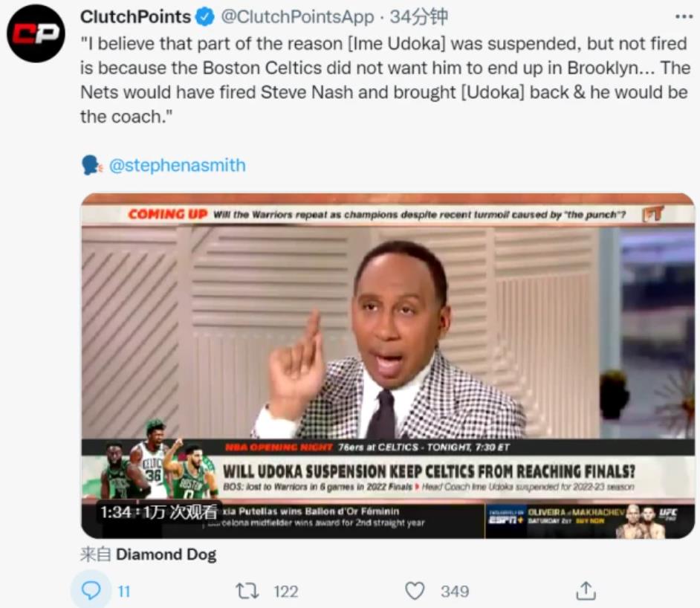Click the ClutchPoints display name

tap(135, 17)
